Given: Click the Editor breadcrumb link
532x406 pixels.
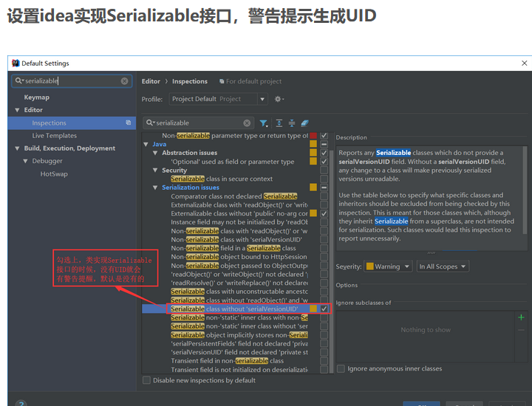Looking at the screenshot, I should 151,81.
